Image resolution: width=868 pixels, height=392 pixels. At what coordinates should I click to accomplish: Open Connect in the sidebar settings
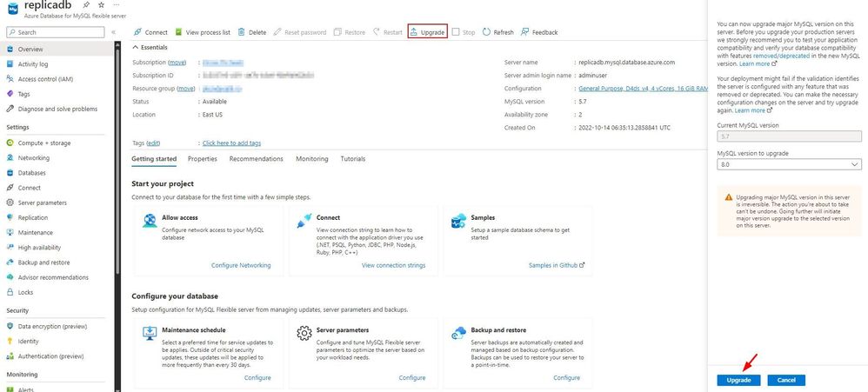pyautogui.click(x=30, y=188)
